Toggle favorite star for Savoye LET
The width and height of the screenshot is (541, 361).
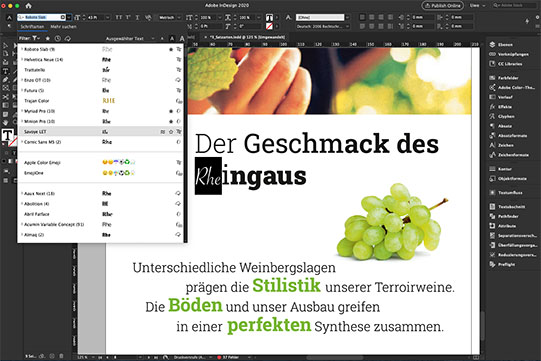pos(171,132)
